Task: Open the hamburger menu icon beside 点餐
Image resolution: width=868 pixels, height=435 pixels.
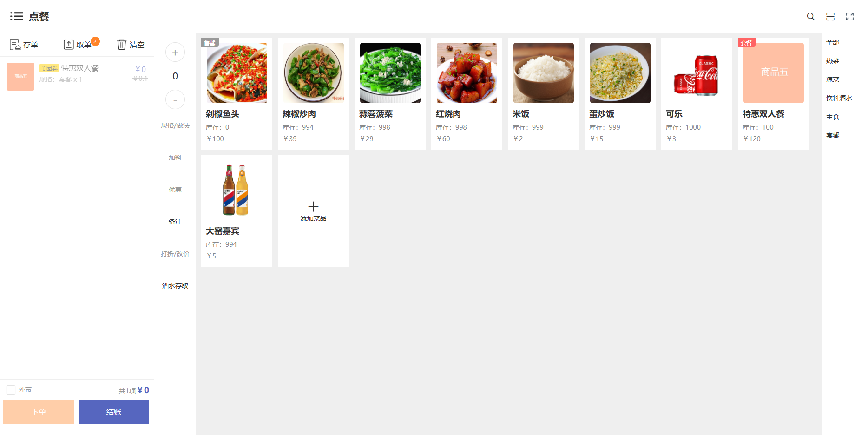Action: 17,17
